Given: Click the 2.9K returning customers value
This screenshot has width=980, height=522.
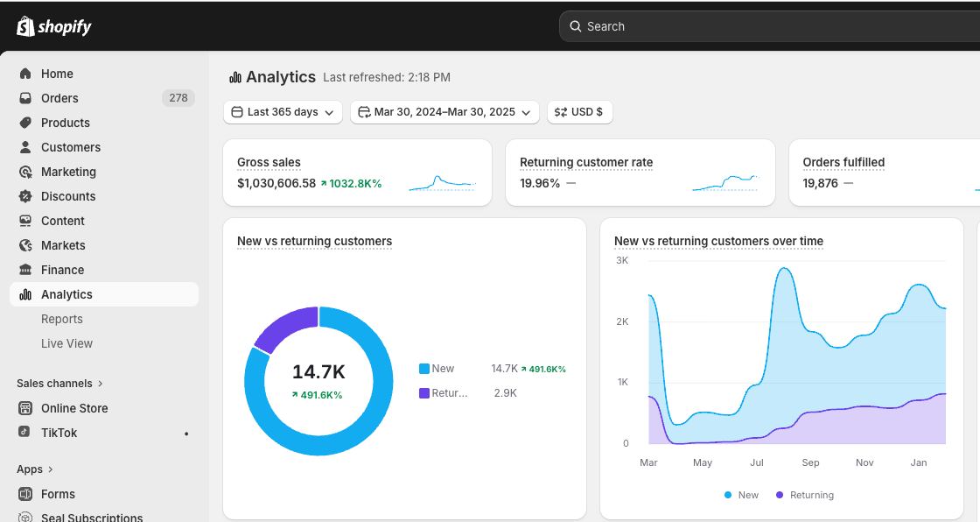Looking at the screenshot, I should tap(506, 393).
